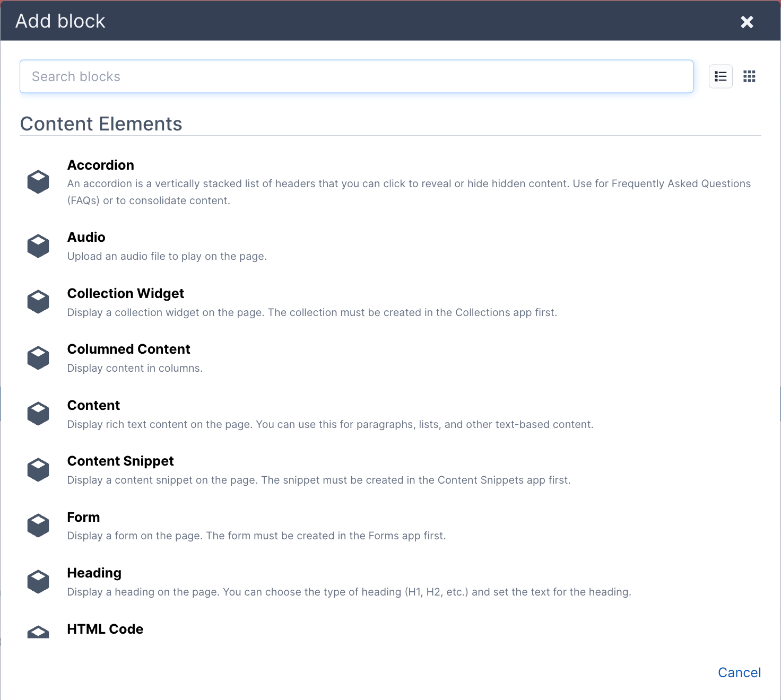
Task: Select the Accordion block title
Action: click(101, 165)
